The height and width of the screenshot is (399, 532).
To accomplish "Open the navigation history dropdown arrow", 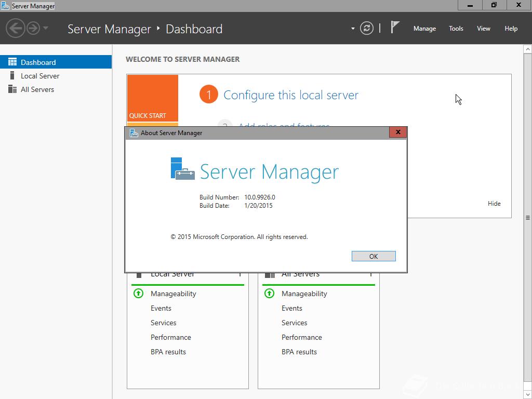I will [46, 28].
